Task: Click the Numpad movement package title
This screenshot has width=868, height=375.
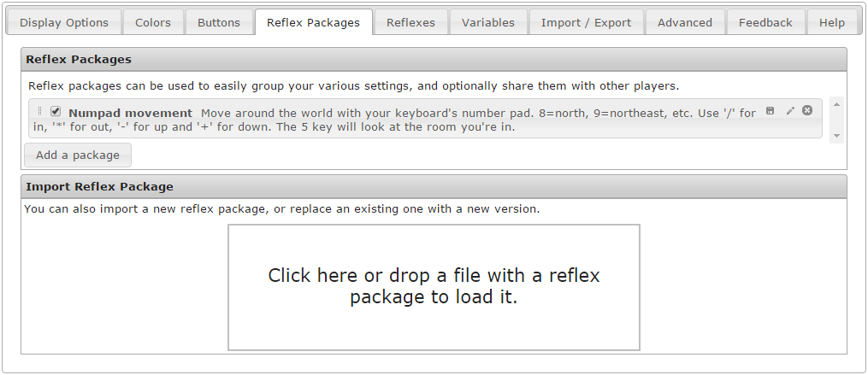Action: coord(130,113)
